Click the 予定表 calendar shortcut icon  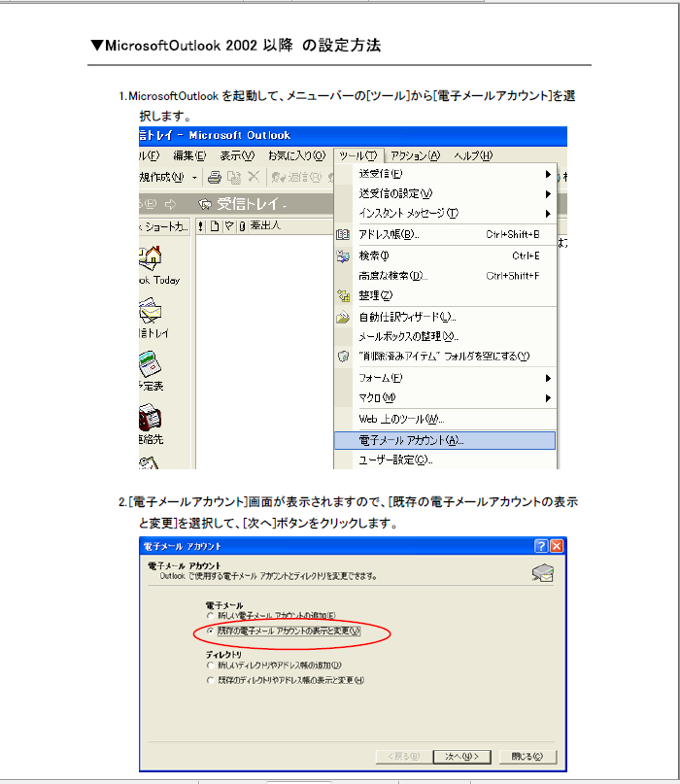pos(150,364)
